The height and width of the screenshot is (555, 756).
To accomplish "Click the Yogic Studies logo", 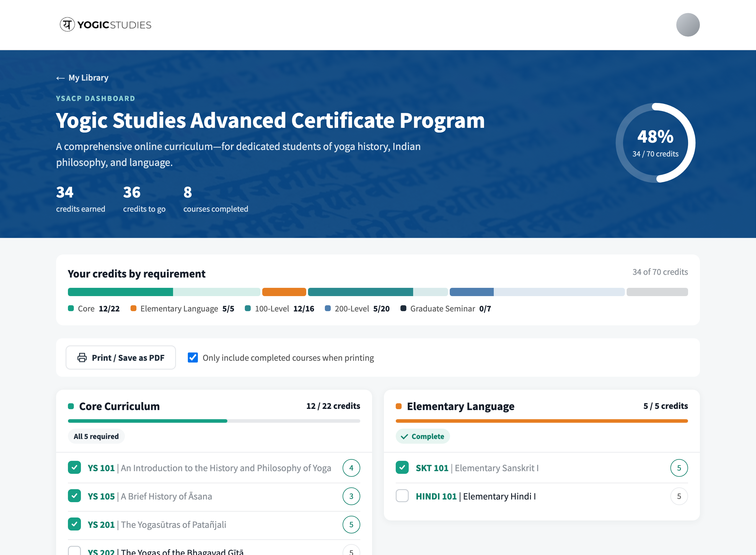I will point(105,25).
